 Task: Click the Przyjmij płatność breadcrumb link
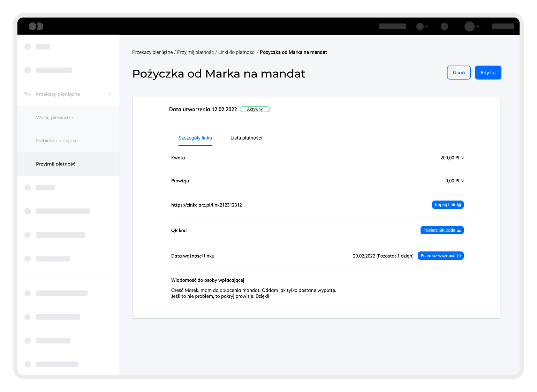click(195, 52)
